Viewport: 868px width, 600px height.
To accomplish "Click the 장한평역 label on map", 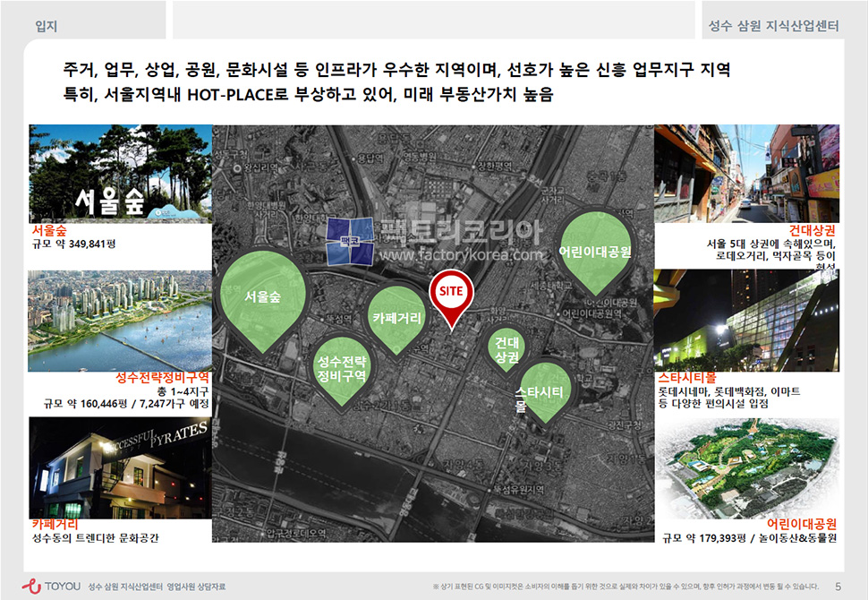I will pyautogui.click(x=493, y=166).
